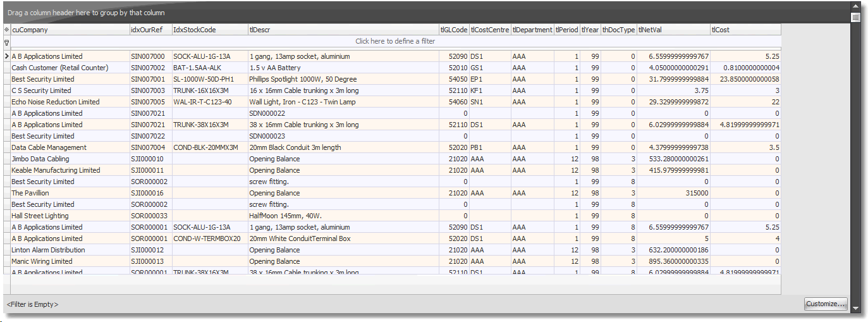Screen dimensions: 868x322
Task: Select the 'Linton Alarm Distribution' cell
Action: pos(70,250)
